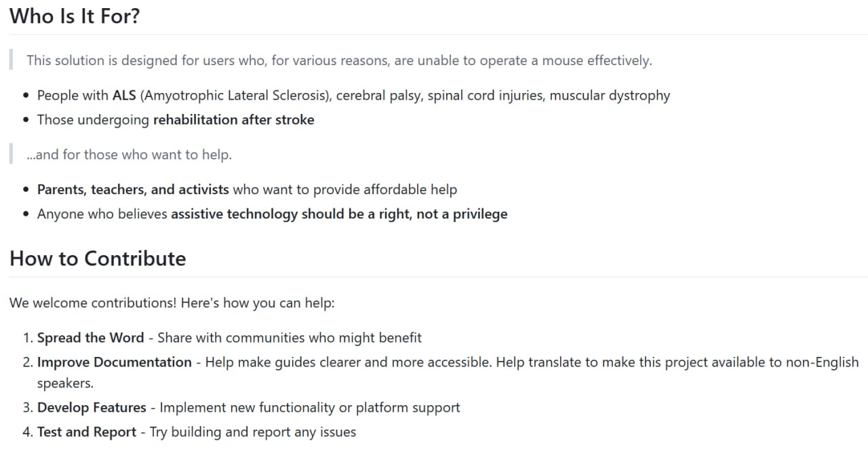The width and height of the screenshot is (868, 454).
Task: Click "assistive technology should be a right" bold text
Action: 292,214
